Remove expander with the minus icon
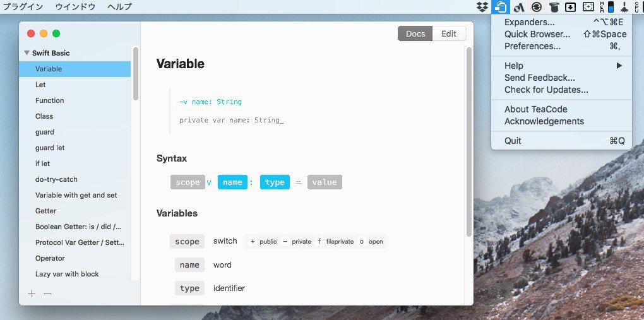 [x=47, y=293]
